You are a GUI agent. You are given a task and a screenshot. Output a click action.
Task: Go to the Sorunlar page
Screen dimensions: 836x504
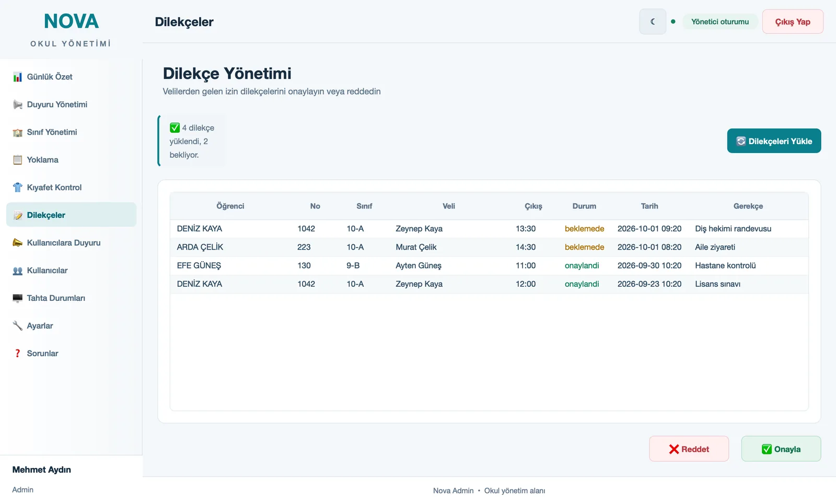[x=71, y=354]
